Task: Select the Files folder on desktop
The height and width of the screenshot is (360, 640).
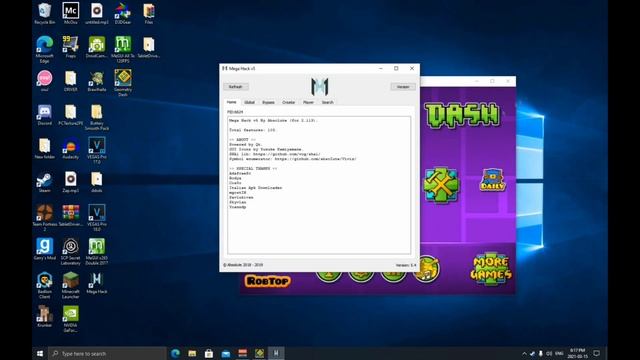Action: click(149, 14)
